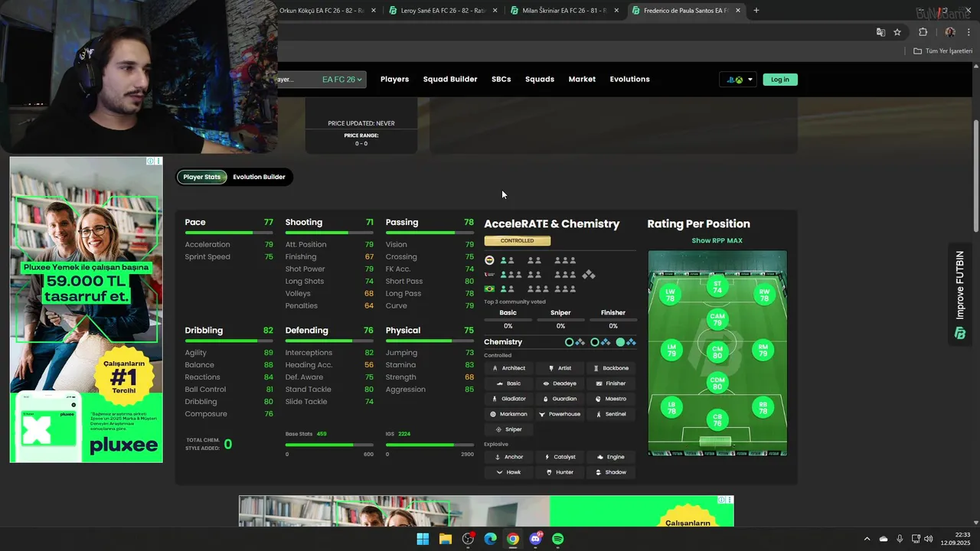Select the Engine chemistry style
The width and height of the screenshot is (980, 551).
tap(611, 457)
